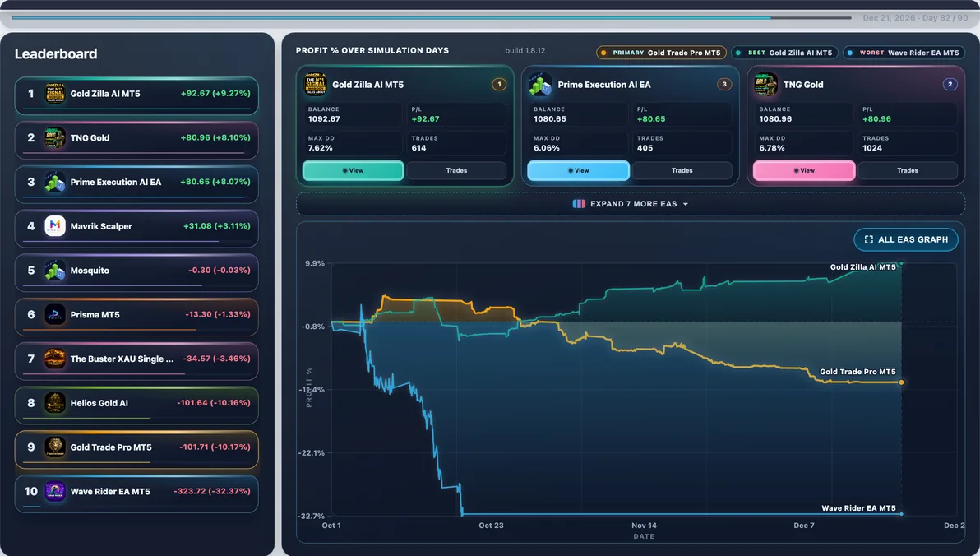The image size is (980, 556).
Task: Click the Gold Zilla AI MT5 leaderboard icon
Action: pyautogui.click(x=54, y=94)
